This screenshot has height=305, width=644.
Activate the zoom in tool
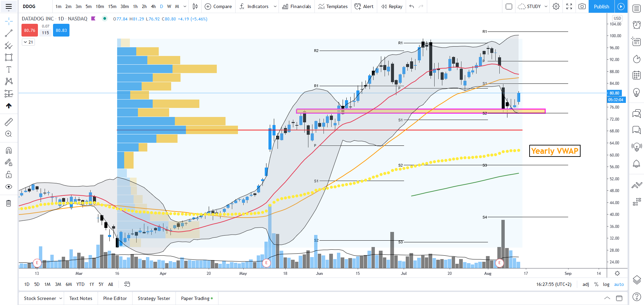[9, 134]
